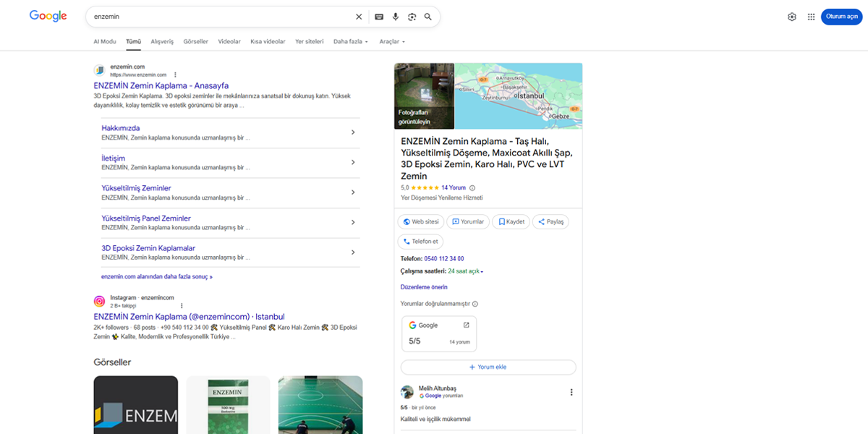Clear the search query with the X icon
The height and width of the screenshot is (434, 868).
pos(359,16)
